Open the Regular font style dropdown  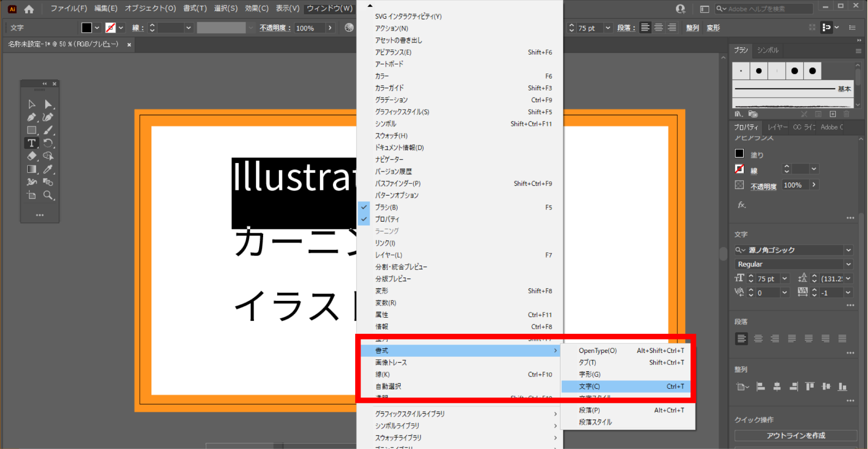(x=848, y=264)
